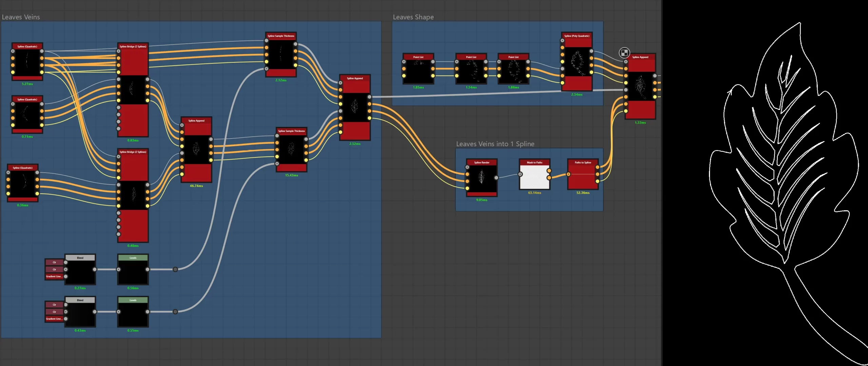Select the Spline Append node timed 2.52ms
This screenshot has height=366, width=868.
[355, 108]
